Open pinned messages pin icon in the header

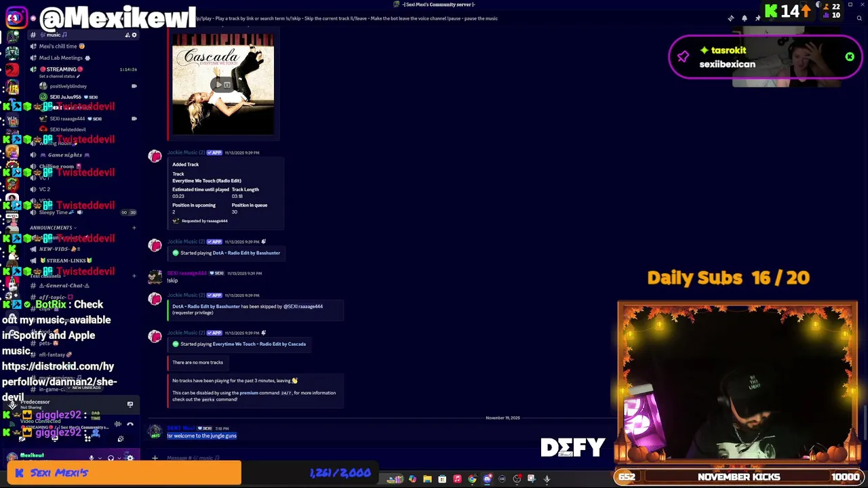(x=757, y=18)
